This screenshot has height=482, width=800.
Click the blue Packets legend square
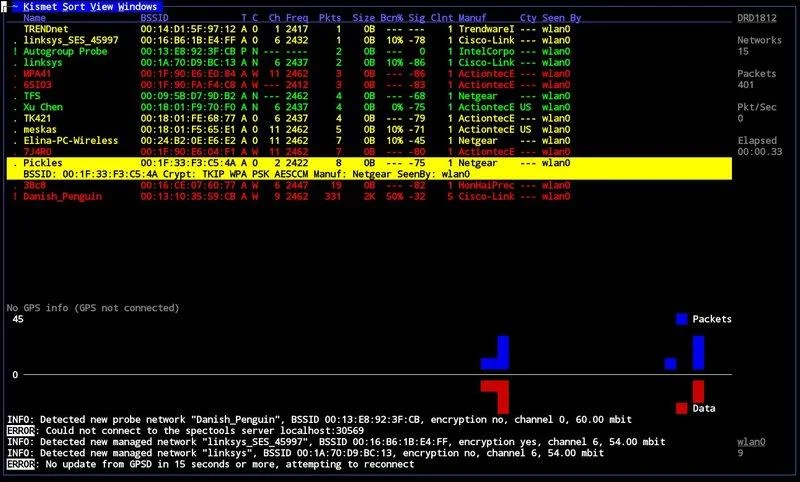[681, 319]
